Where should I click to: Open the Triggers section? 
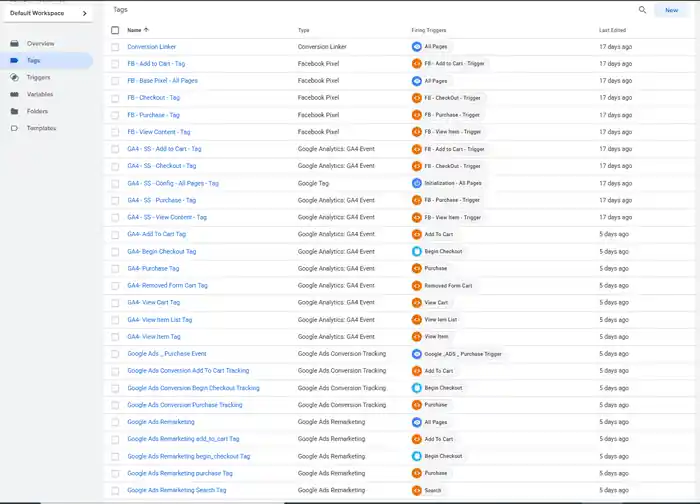click(x=38, y=77)
